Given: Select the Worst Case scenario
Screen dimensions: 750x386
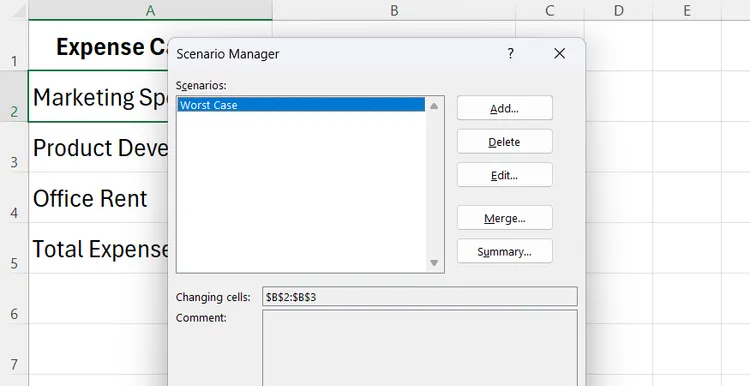Looking at the screenshot, I should (301, 105).
